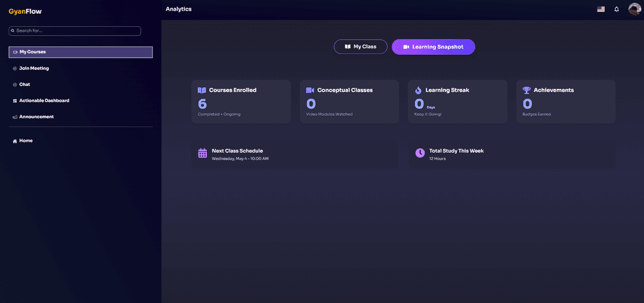This screenshot has width=644, height=303.
Task: Open the Announcement section
Action: point(36,117)
